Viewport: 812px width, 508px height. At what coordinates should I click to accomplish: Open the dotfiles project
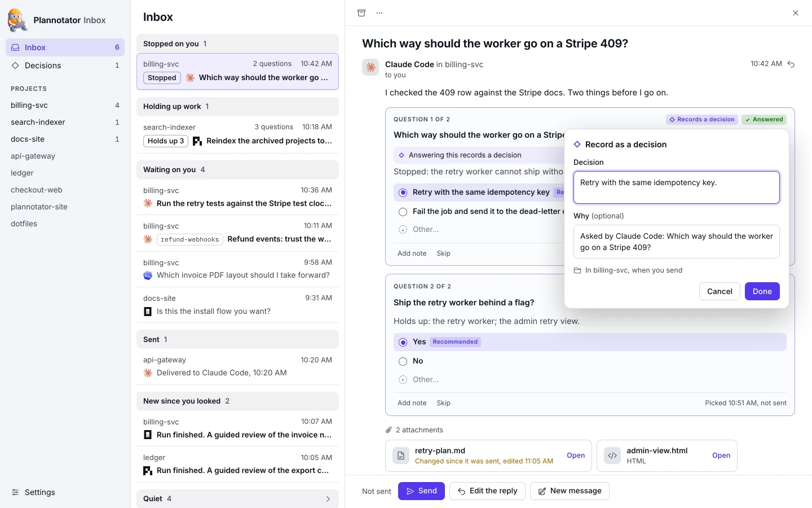point(65,224)
